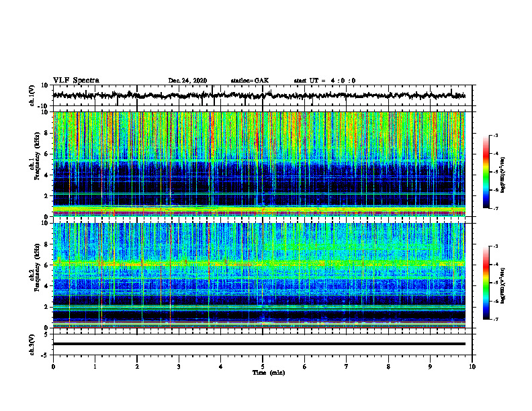Click the "-3" label on ch.1 color bar
This screenshot has width=532, height=411.
pos(495,135)
